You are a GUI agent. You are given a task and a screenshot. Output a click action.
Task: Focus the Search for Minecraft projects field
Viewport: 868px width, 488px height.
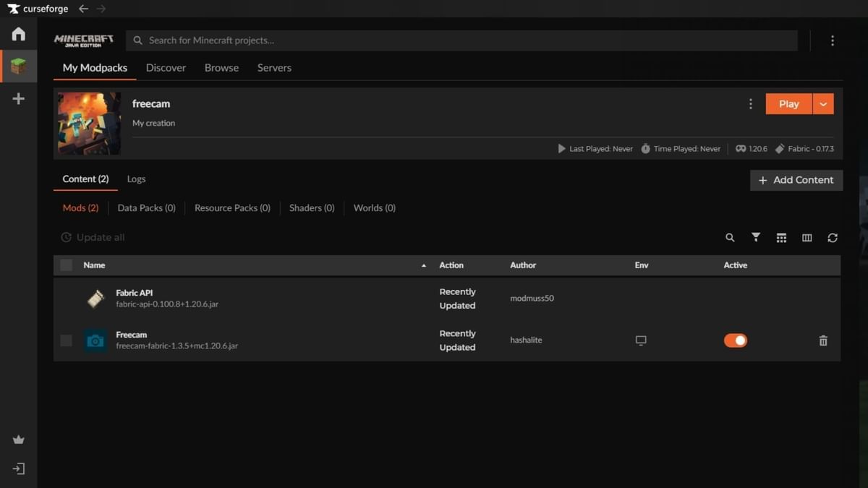pos(463,40)
